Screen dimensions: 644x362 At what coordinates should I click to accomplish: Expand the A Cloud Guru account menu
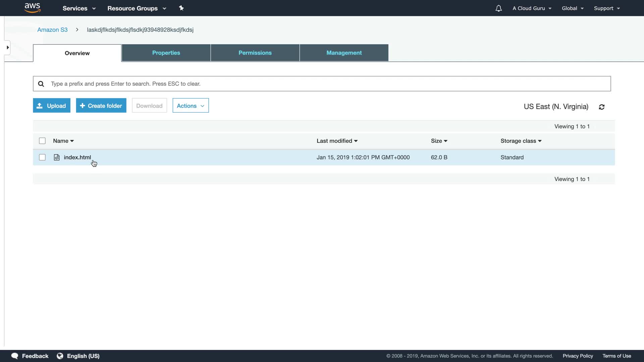click(x=532, y=8)
